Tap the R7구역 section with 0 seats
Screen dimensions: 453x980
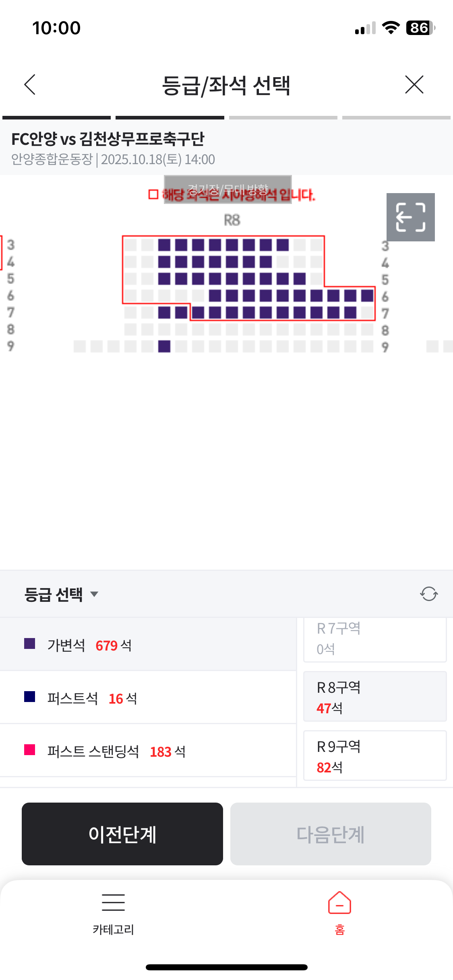tap(375, 640)
